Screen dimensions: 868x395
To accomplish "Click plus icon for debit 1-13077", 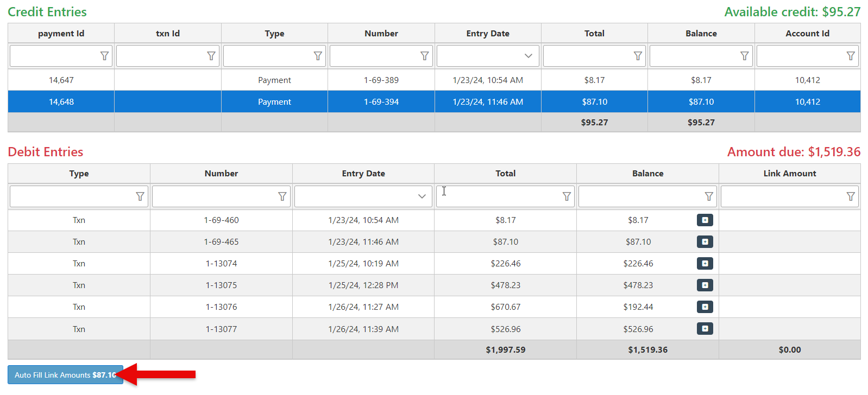I will coord(705,329).
